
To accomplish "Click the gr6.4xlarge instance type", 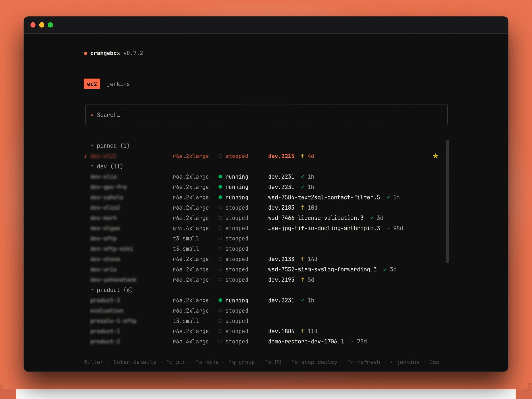I will 191,228.
